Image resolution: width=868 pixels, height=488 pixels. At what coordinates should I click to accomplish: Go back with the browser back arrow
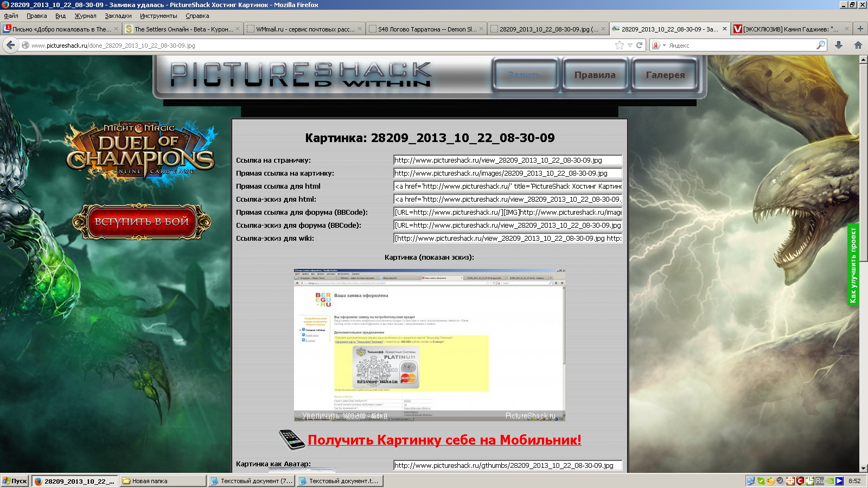pos(10,46)
